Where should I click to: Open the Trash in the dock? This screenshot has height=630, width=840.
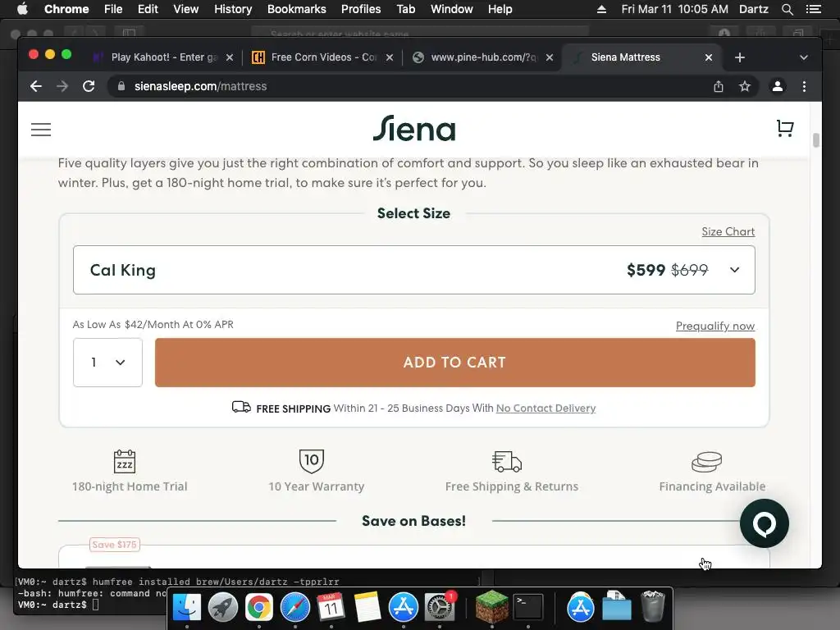point(652,606)
